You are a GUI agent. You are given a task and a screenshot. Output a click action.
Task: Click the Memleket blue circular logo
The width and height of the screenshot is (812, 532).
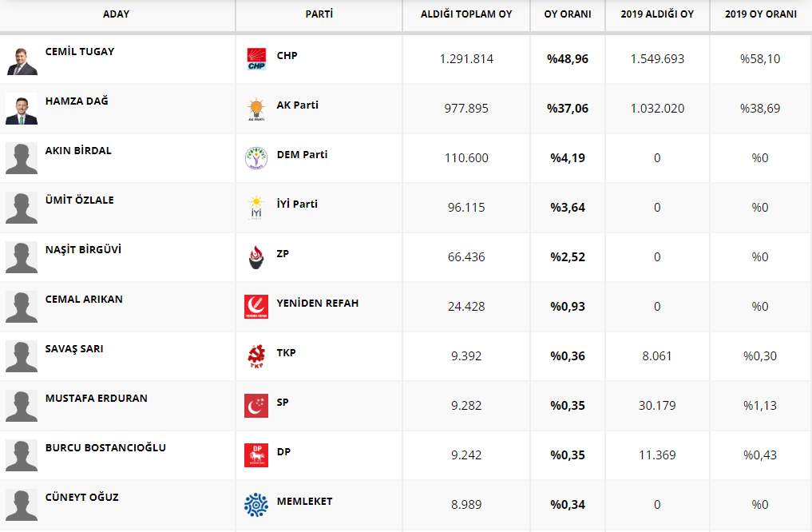pyautogui.click(x=256, y=505)
